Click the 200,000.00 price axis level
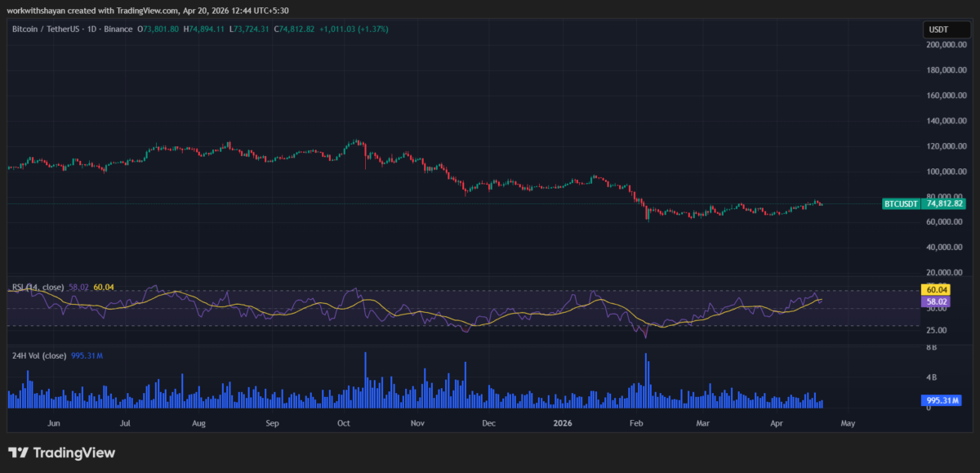The image size is (980, 473). point(946,45)
